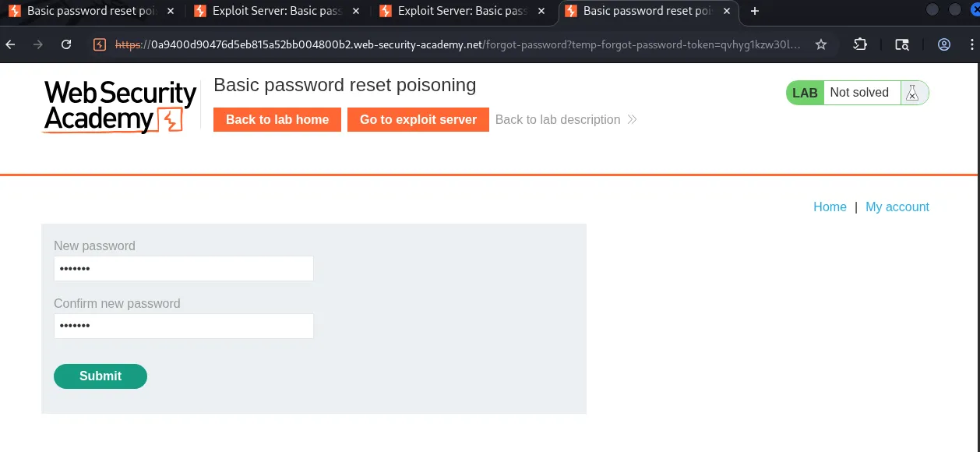Open the media search toolbar icon
This screenshot has height=452, width=980.
(x=902, y=44)
